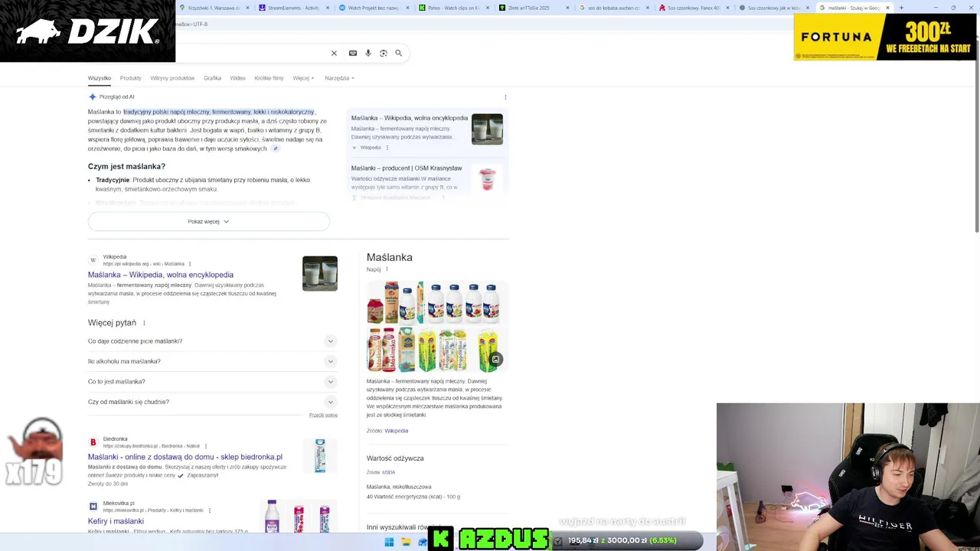Close the 'maślanki - Szukaj w Google' tab

click(x=887, y=8)
